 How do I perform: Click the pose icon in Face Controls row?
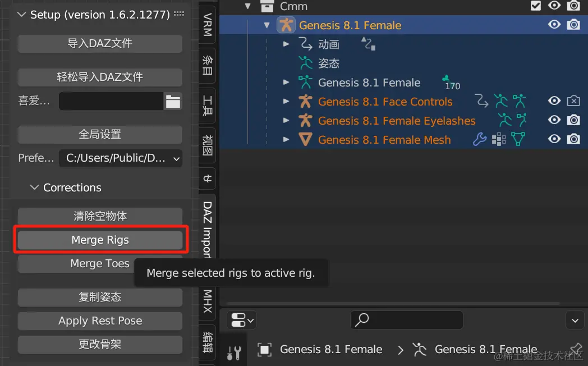click(500, 101)
